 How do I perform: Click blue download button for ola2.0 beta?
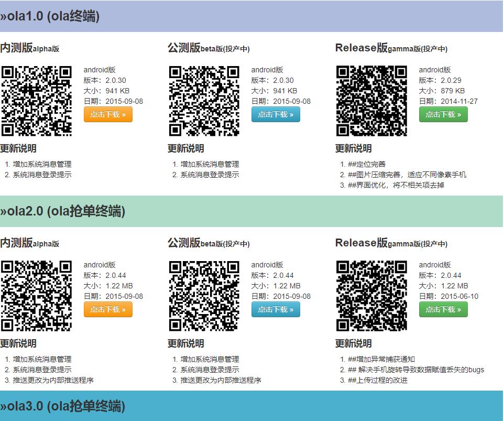click(276, 309)
